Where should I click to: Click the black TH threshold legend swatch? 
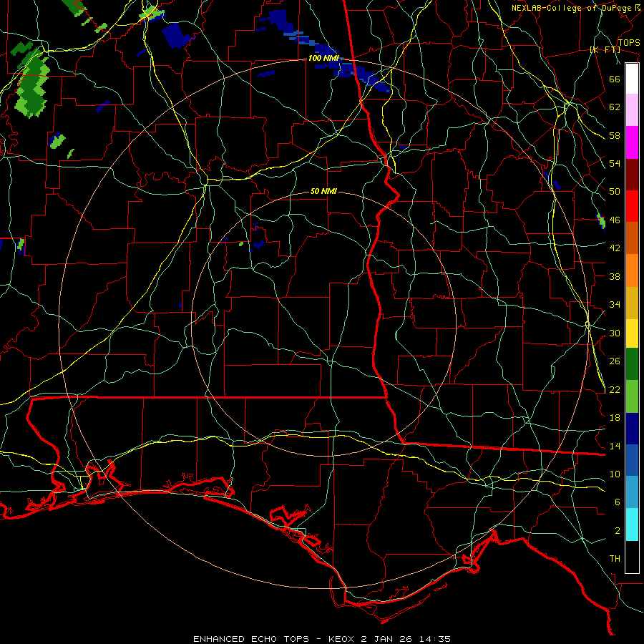tap(632, 557)
